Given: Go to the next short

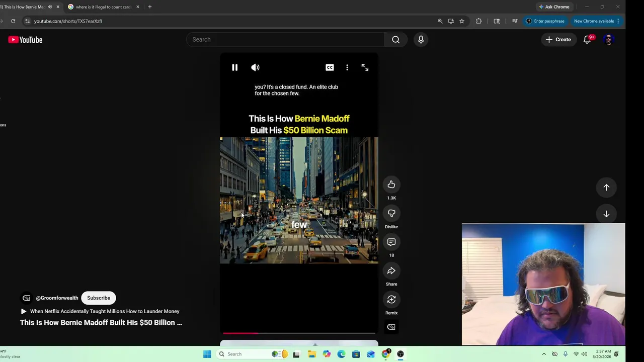Looking at the screenshot, I should click(x=606, y=214).
